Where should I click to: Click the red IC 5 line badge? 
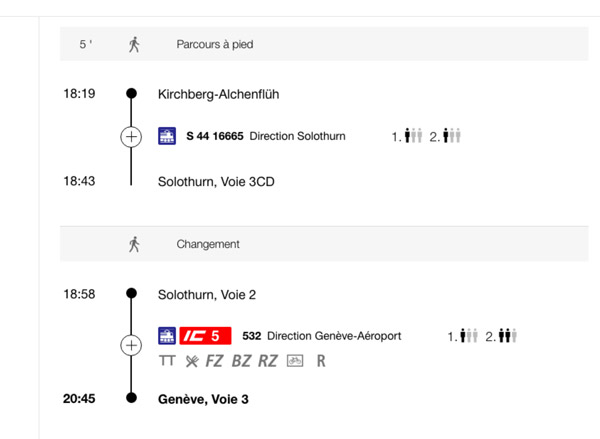(x=205, y=336)
